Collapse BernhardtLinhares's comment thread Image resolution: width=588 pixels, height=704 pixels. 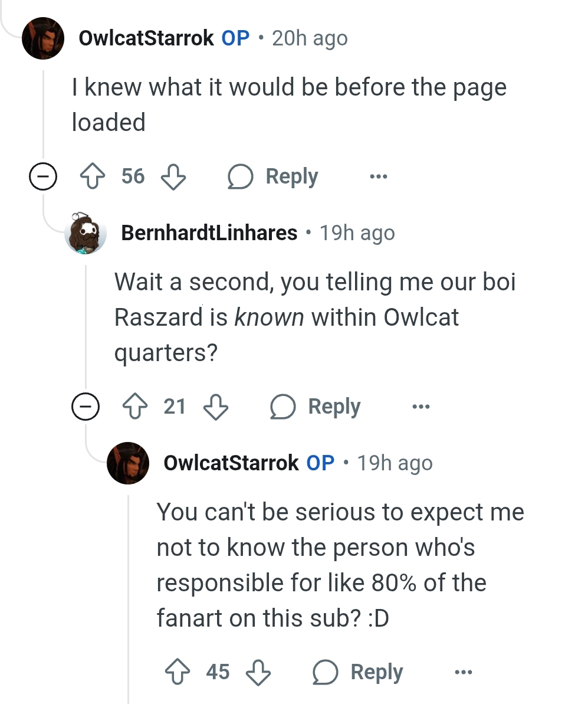click(x=86, y=407)
